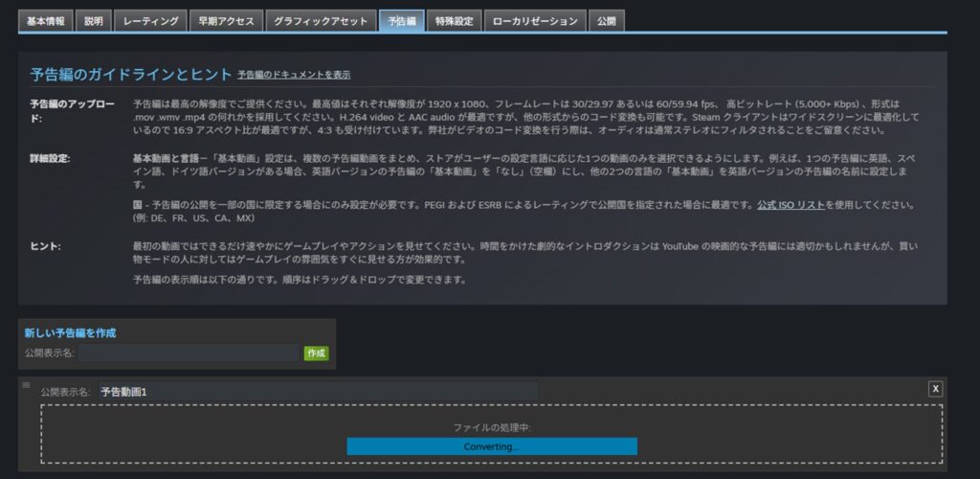Go to the レーティング tab
Image resolution: width=980 pixels, height=479 pixels.
pyautogui.click(x=151, y=21)
